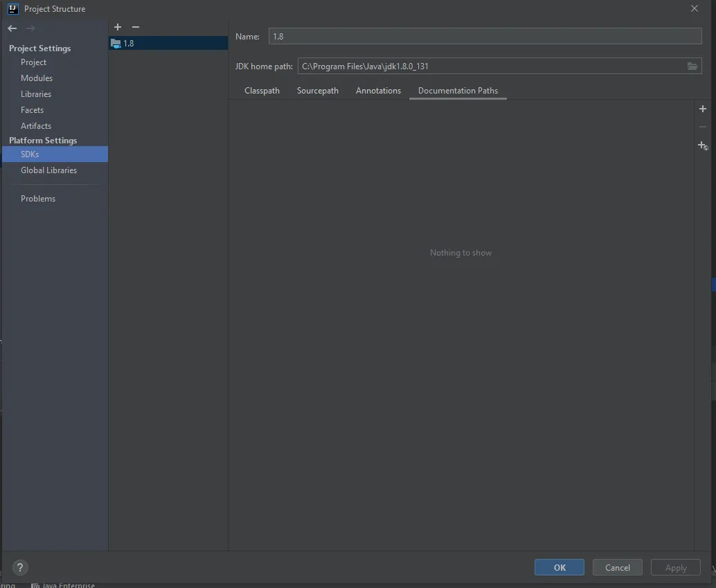Switch to the Classpath tab
716x588 pixels.
click(262, 91)
